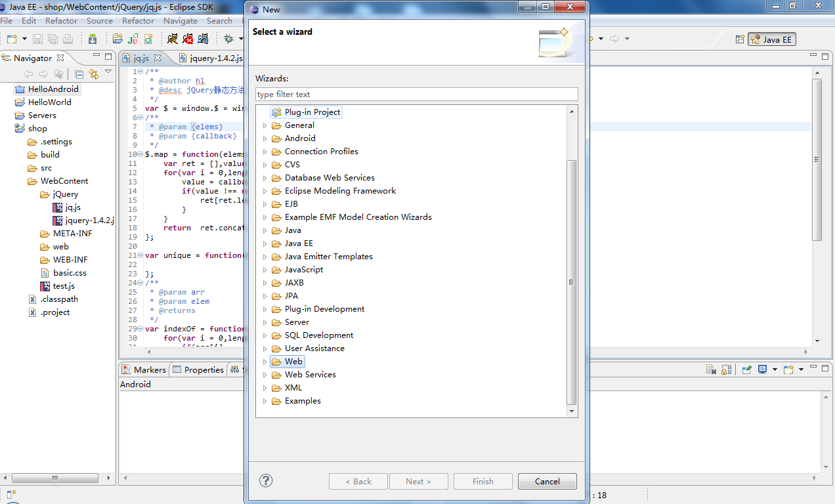Click the wizard list vertical scrollbar
The width and height of the screenshot is (835, 504).
(x=571, y=282)
